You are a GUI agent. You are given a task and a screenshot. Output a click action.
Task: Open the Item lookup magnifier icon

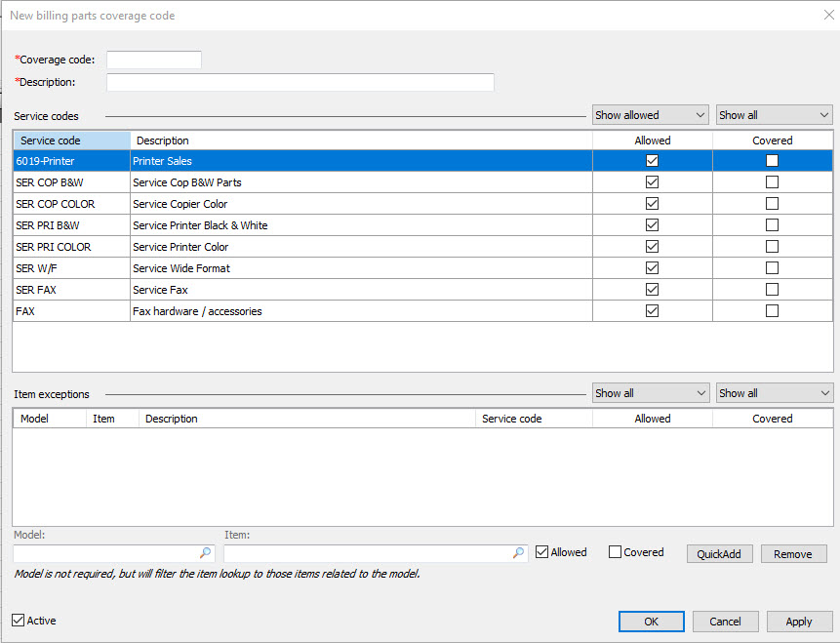coord(518,552)
